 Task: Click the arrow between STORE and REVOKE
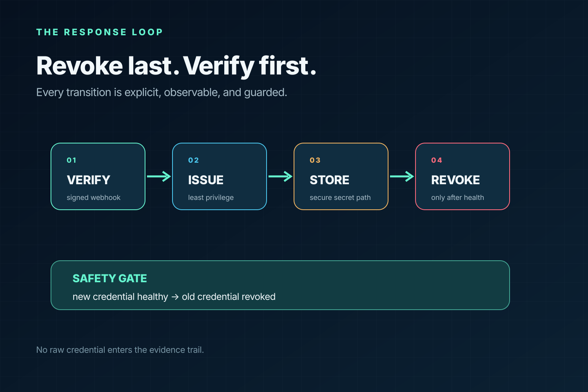(402, 176)
